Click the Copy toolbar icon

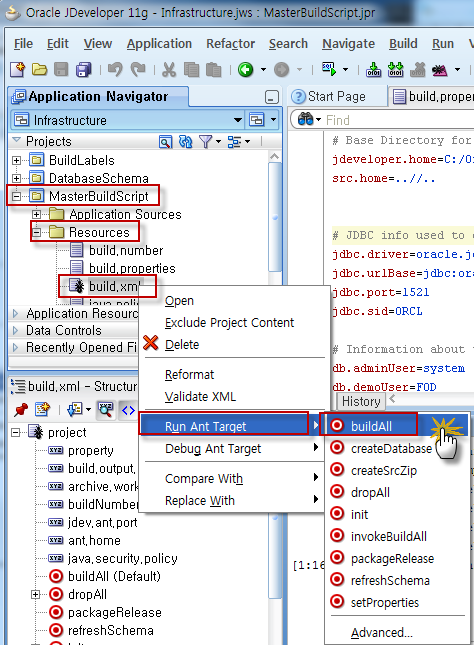191,70
